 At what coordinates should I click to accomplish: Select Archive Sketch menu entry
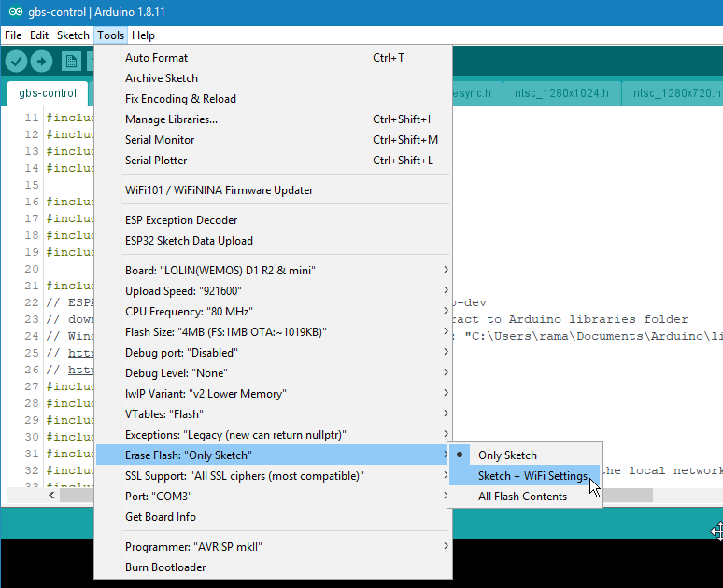(x=273, y=77)
